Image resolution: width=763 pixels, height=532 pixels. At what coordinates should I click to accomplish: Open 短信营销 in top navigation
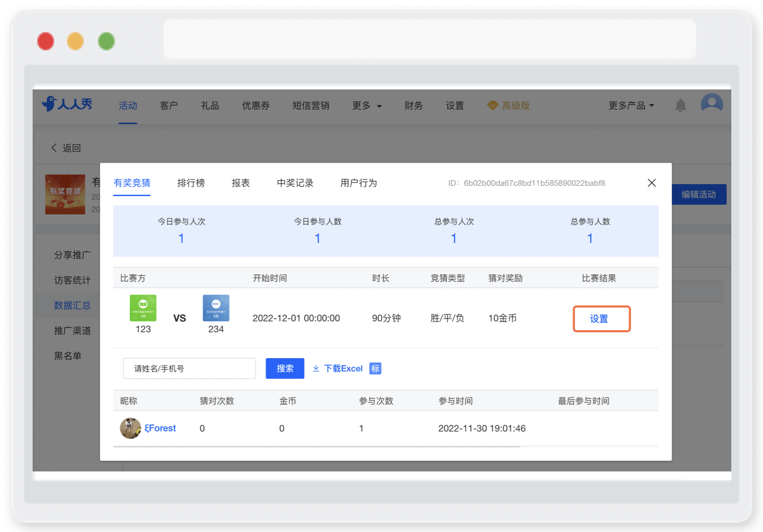311,106
